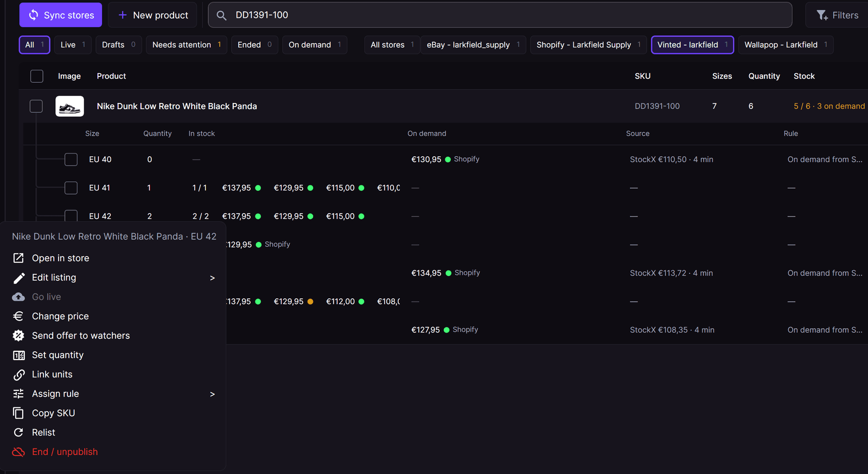Click the 'StockX €113,72 · 4 min' source

[671, 273]
